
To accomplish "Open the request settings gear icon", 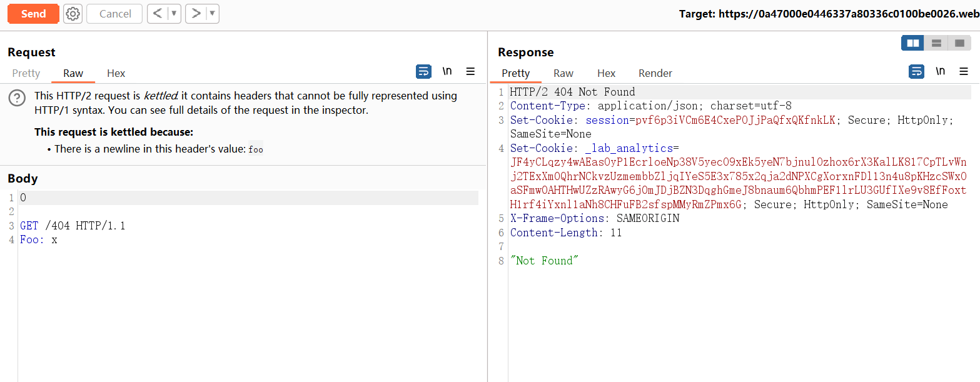I will (73, 14).
